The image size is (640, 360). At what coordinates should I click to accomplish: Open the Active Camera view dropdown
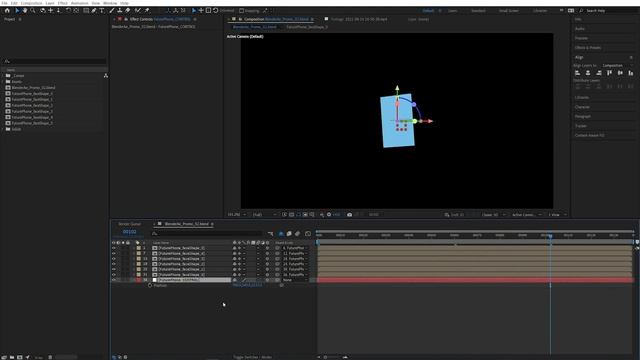point(527,215)
